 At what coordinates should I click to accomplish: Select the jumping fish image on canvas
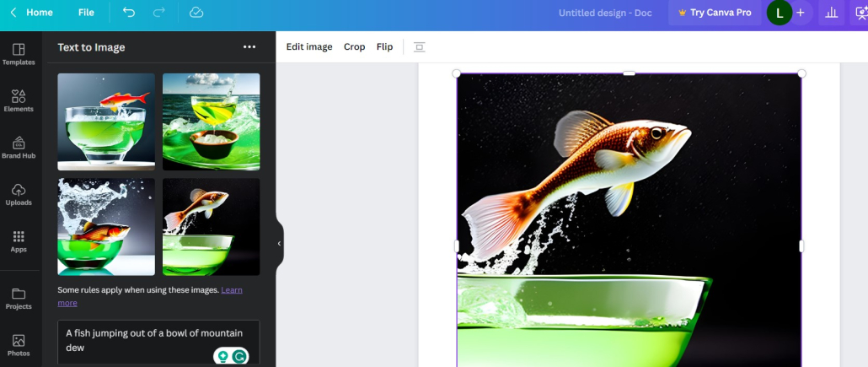(x=629, y=220)
